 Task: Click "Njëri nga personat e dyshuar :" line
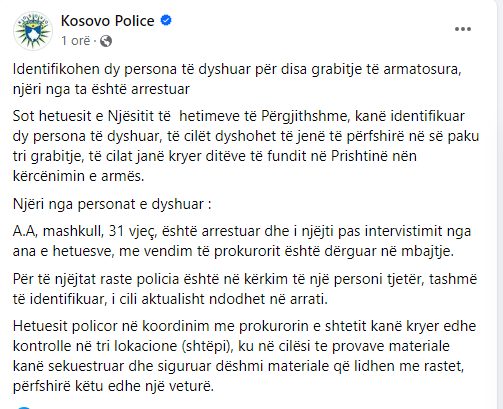point(112,204)
